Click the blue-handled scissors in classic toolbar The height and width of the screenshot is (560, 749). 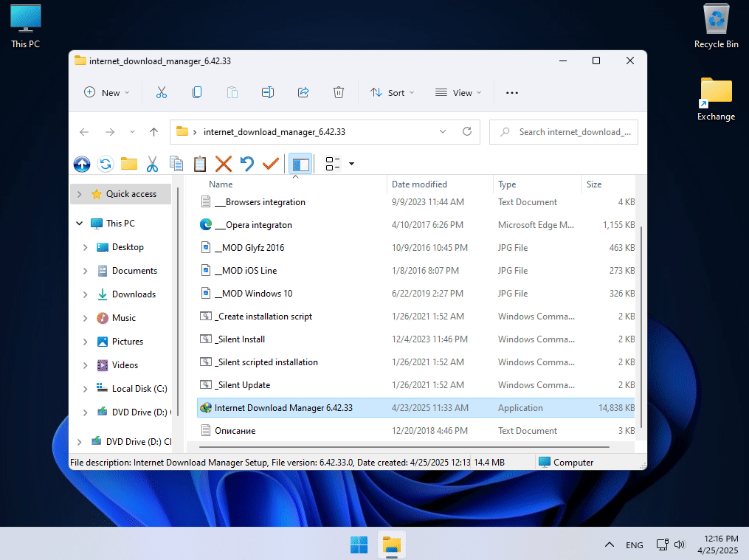point(152,165)
